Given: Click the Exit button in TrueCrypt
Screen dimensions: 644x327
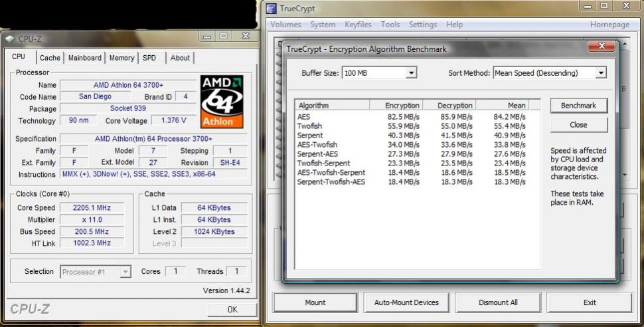Looking at the screenshot, I should point(590,302).
